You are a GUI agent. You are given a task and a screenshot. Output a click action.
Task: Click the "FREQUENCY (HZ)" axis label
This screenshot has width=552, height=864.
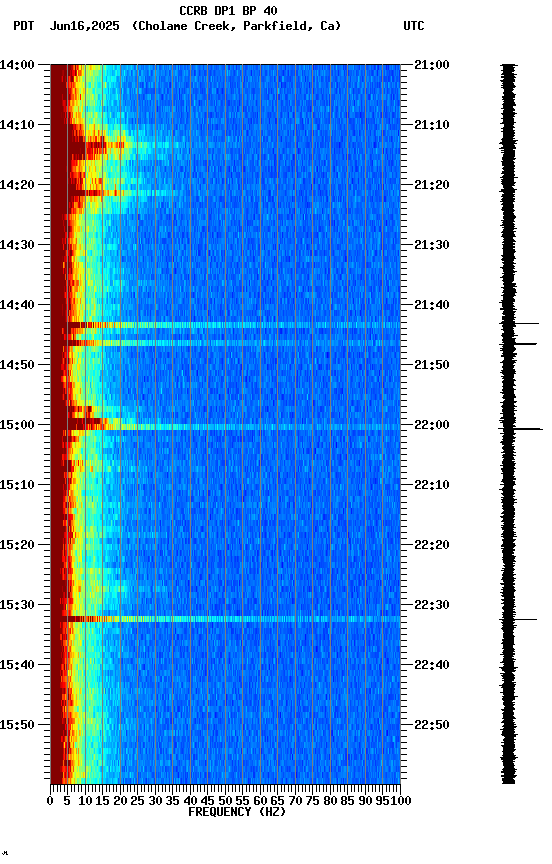[x=237, y=812]
